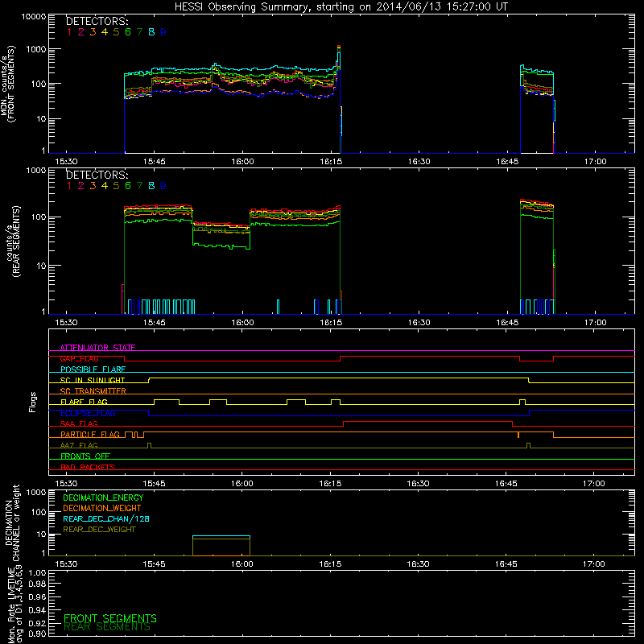The width and height of the screenshot is (644, 644).
Task: Select the 'ATTENUATOR_STATE' flag label
Action: [97, 348]
